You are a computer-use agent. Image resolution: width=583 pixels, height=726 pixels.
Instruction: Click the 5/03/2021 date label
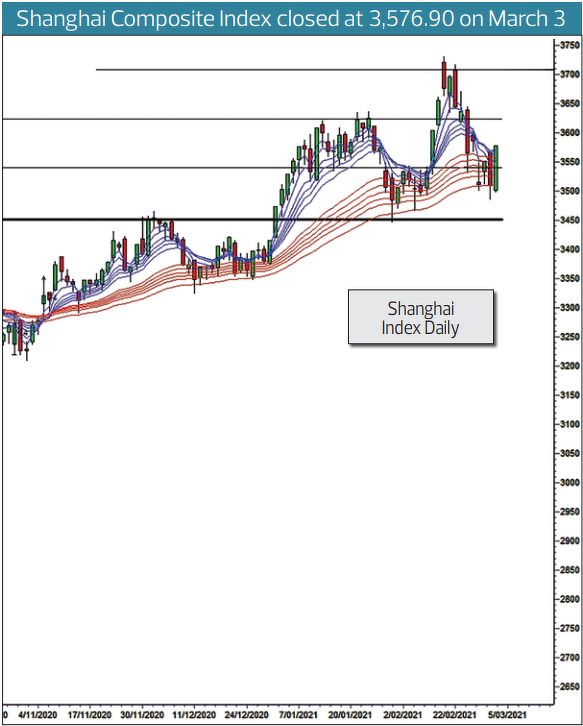(x=507, y=715)
